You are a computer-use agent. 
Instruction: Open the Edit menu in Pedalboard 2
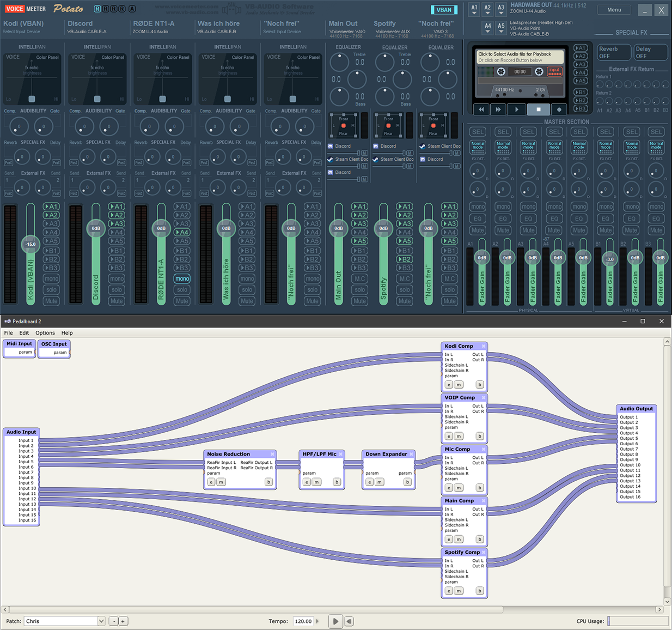click(24, 333)
